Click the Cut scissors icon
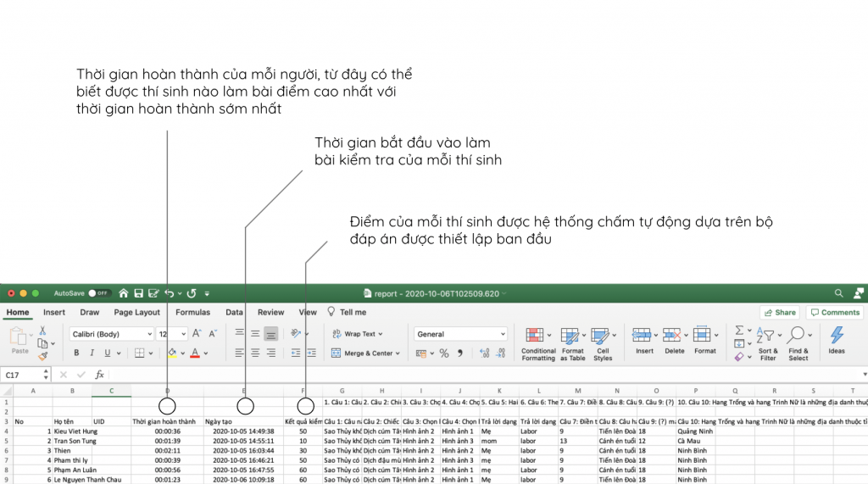868x484 pixels. [42, 331]
